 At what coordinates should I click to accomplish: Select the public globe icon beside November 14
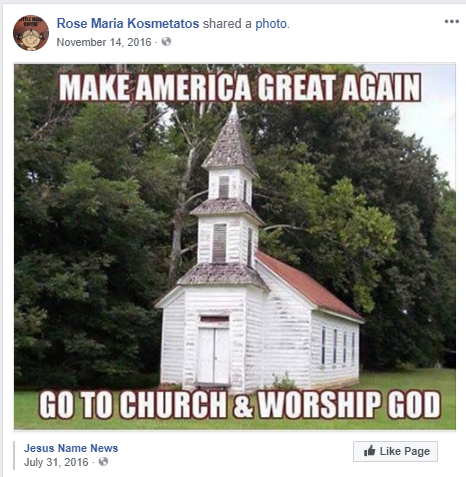(x=166, y=42)
